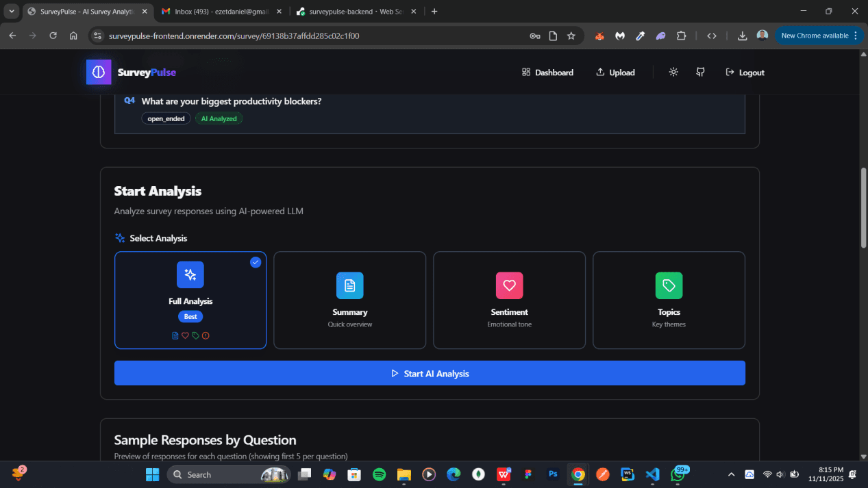The image size is (868, 488).
Task: Open the Extensions puzzle menu
Action: click(681, 36)
